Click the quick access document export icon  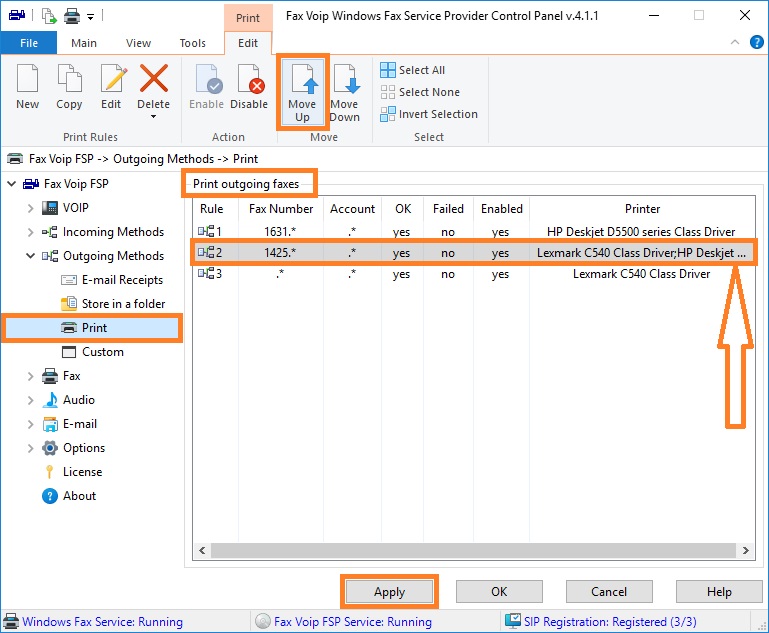point(49,16)
